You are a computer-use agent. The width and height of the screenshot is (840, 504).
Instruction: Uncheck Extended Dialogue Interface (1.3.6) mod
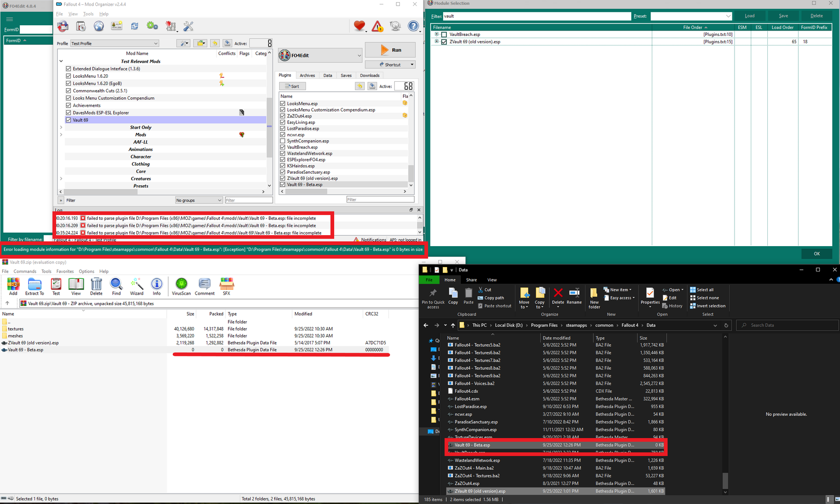tap(68, 69)
